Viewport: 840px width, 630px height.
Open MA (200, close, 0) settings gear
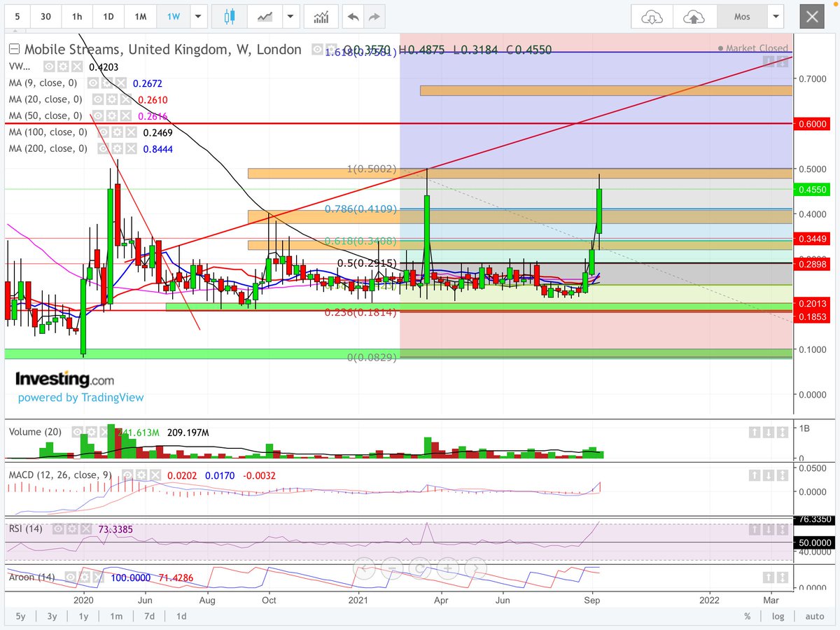(117, 148)
